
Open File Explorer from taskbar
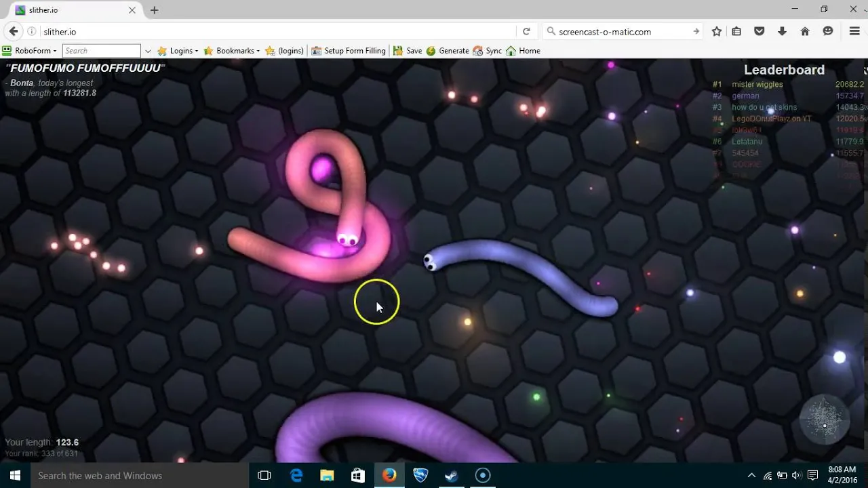click(x=327, y=475)
